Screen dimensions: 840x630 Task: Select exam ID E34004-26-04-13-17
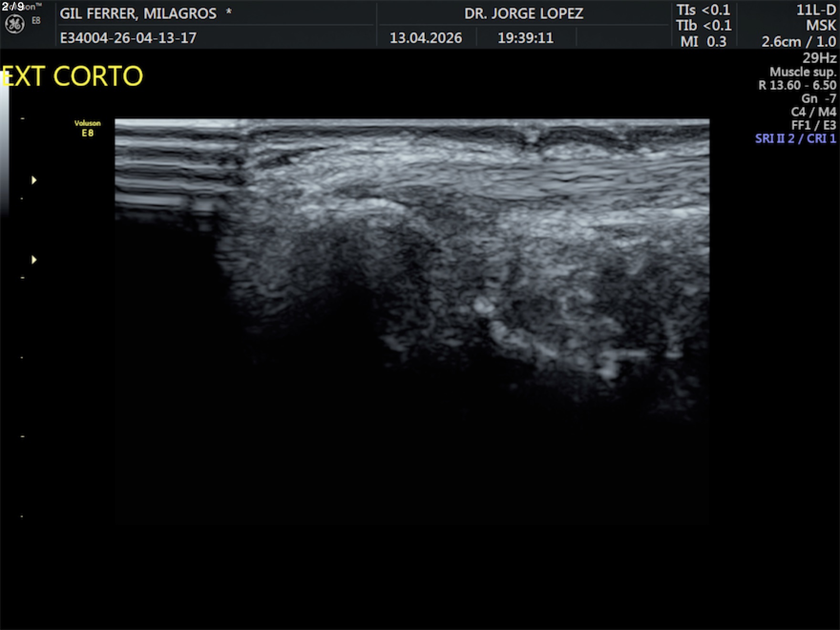[x=128, y=38]
